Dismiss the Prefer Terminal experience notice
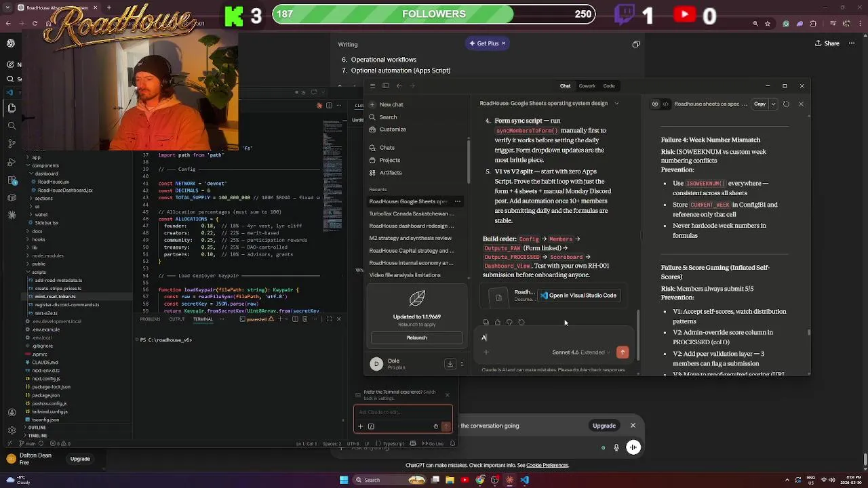This screenshot has width=868, height=488. point(447,395)
